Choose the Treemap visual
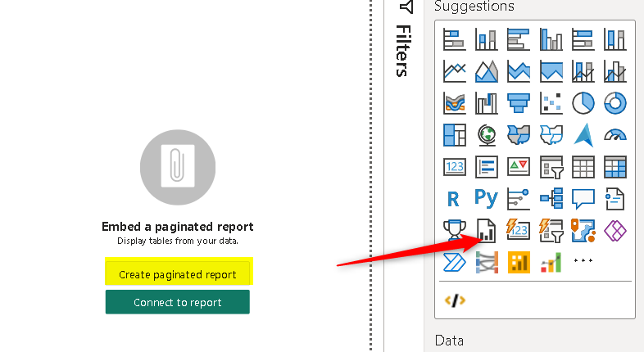Image resolution: width=644 pixels, height=352 pixels. pyautogui.click(x=453, y=134)
